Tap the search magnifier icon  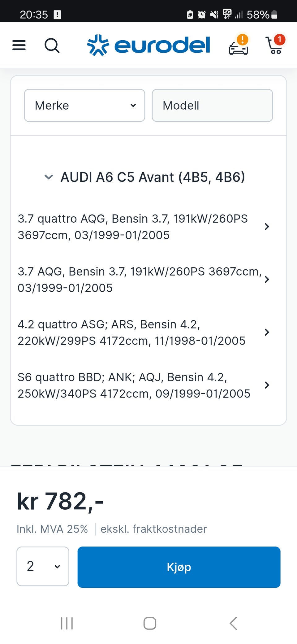pyautogui.click(x=52, y=46)
